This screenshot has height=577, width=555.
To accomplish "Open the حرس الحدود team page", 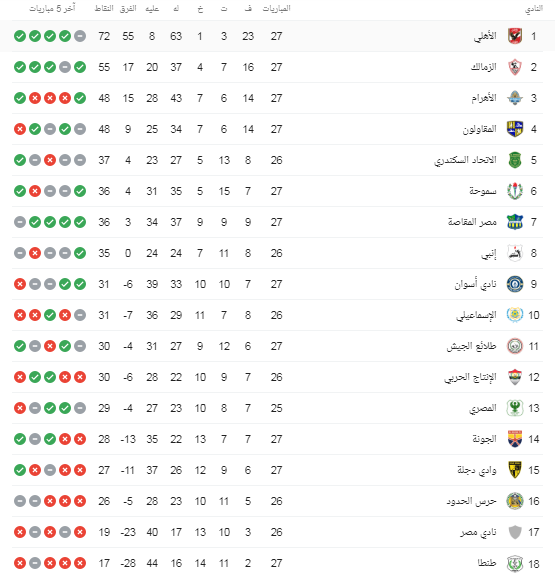I will pyautogui.click(x=471, y=501).
